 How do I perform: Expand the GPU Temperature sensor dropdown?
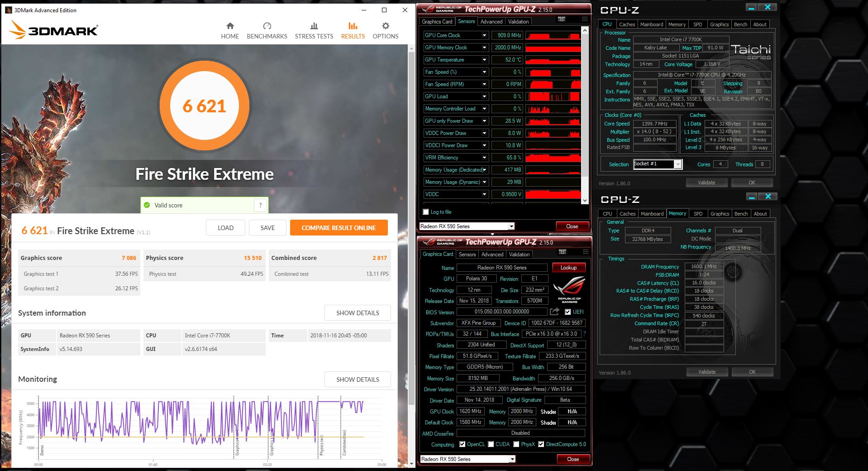click(x=484, y=60)
